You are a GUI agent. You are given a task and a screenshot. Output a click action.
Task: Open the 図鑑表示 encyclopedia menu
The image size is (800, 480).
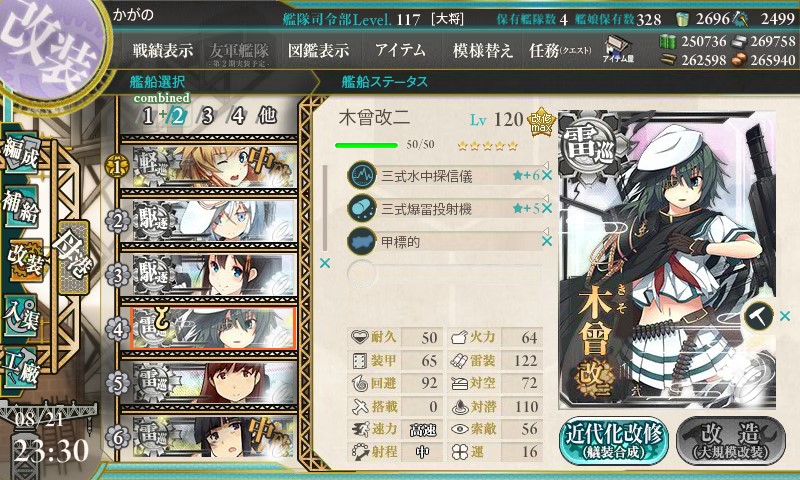(x=318, y=50)
